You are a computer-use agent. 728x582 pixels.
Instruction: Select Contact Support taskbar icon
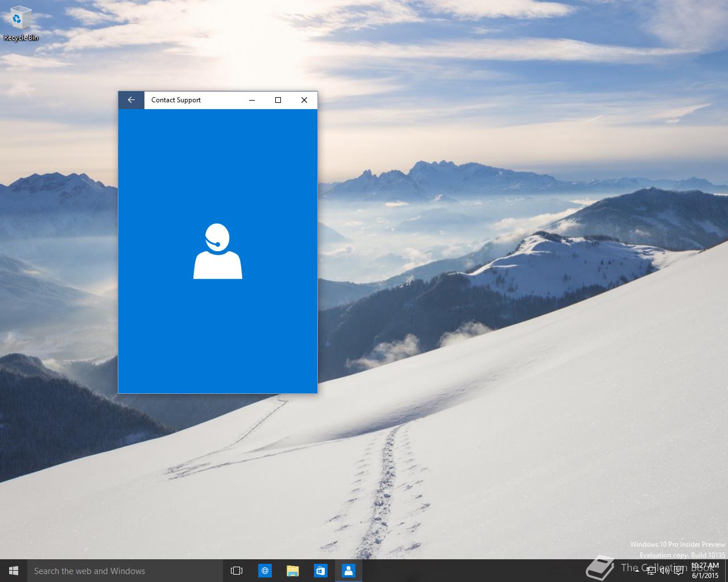[349, 571]
